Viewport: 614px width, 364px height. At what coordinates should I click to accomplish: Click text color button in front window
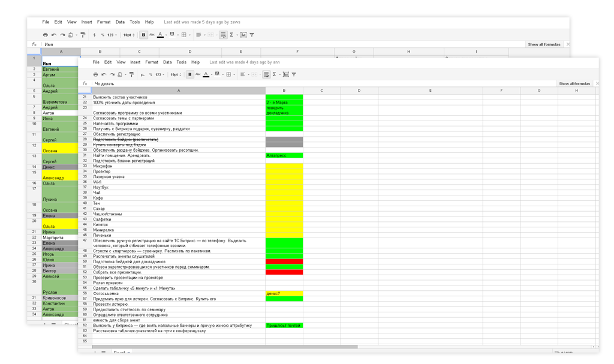(x=206, y=74)
